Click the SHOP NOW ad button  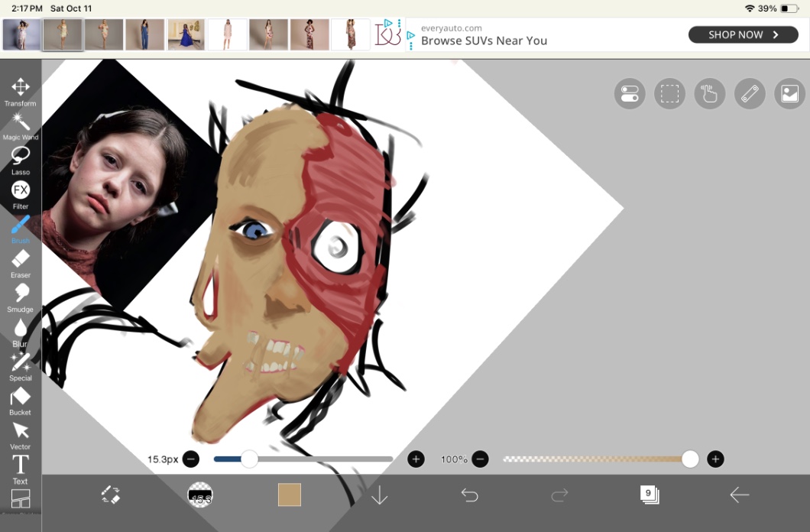click(x=743, y=34)
